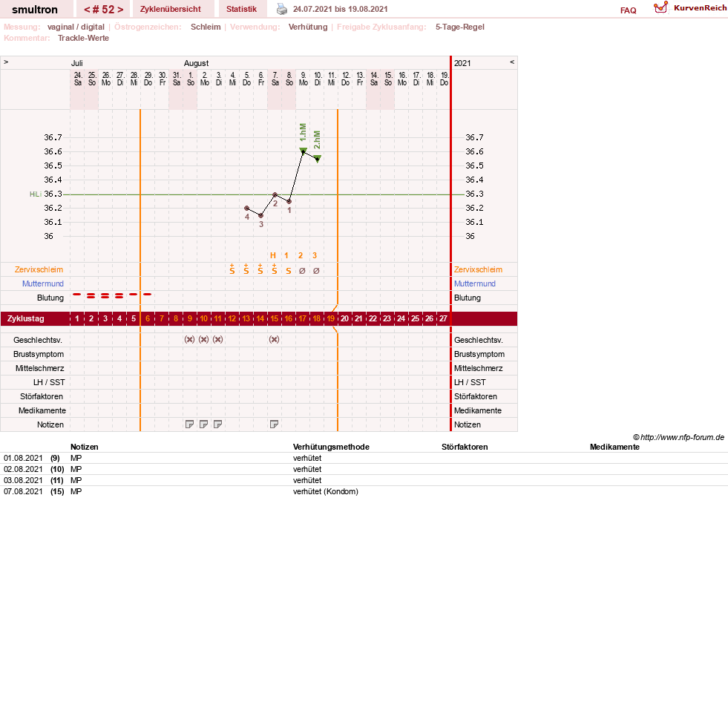Open the Zyklenübersicht tab
Image resolution: width=728 pixels, height=728 pixels.
171,9
